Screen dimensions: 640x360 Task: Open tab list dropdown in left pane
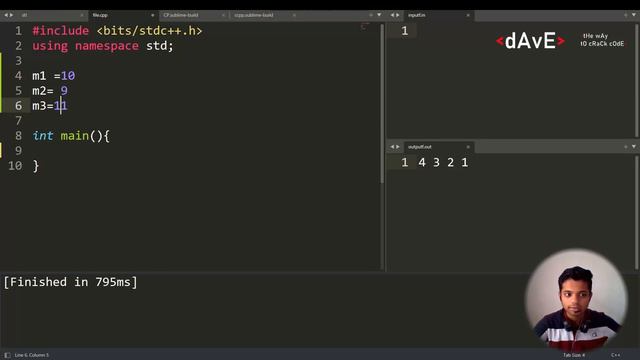(379, 15)
